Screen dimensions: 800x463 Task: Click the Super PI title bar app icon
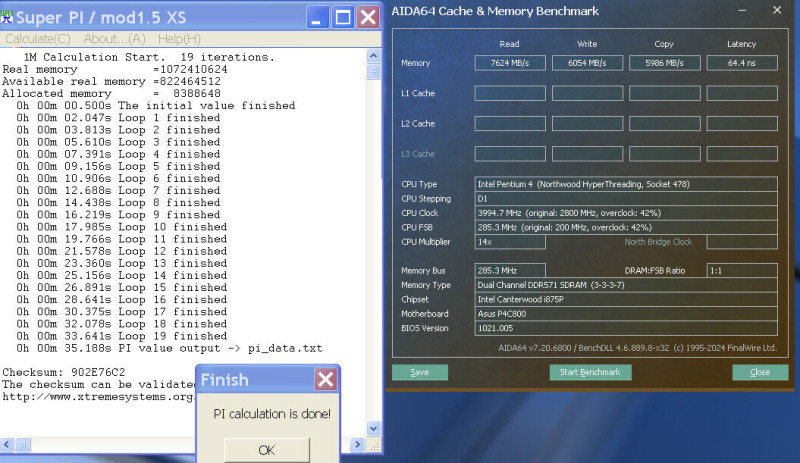coord(7,17)
